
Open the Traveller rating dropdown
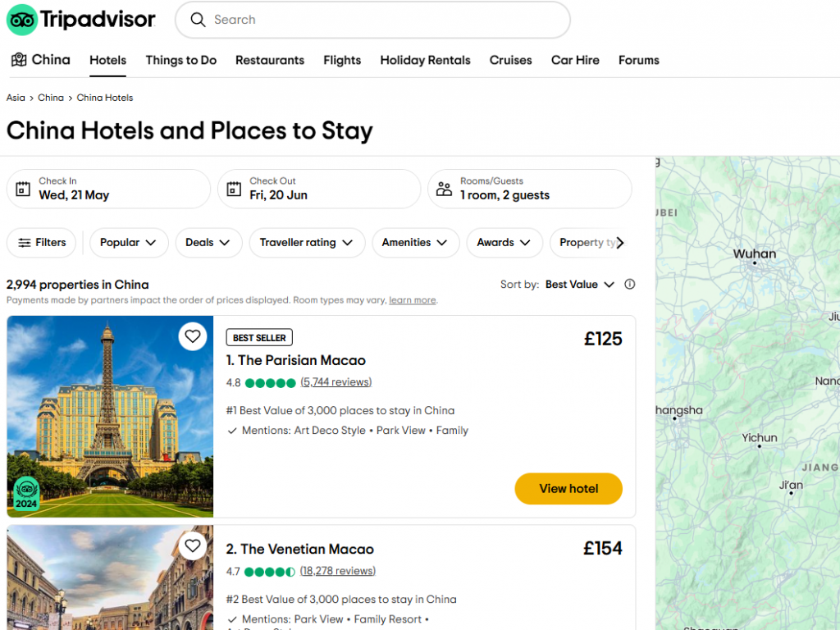pyautogui.click(x=306, y=243)
